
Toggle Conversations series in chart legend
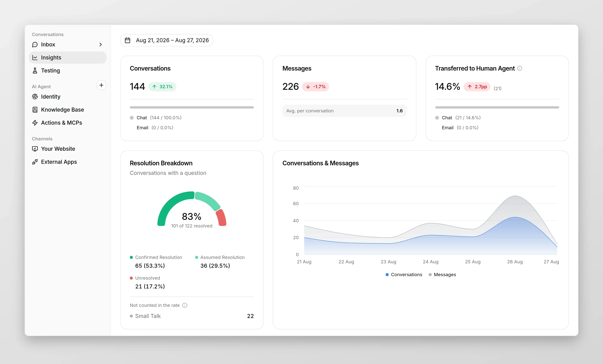[x=404, y=274]
